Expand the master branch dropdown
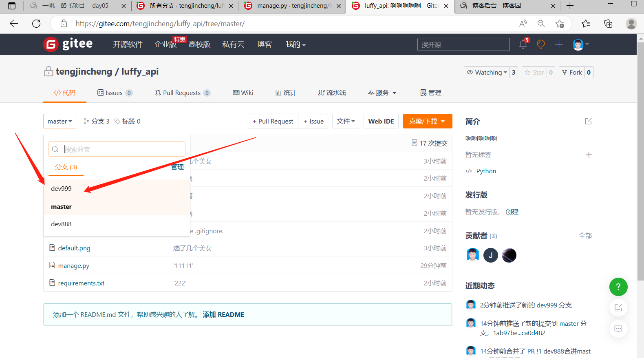644x358 pixels. click(x=60, y=121)
